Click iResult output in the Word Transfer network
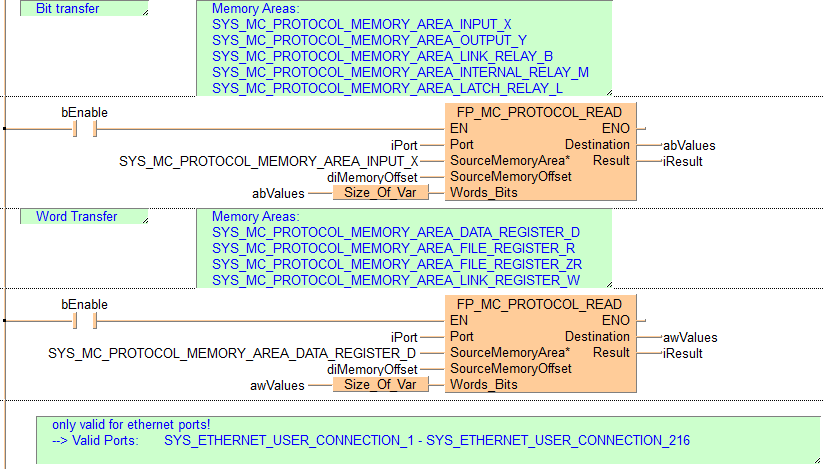The height and width of the screenshot is (469, 823). tap(682, 353)
